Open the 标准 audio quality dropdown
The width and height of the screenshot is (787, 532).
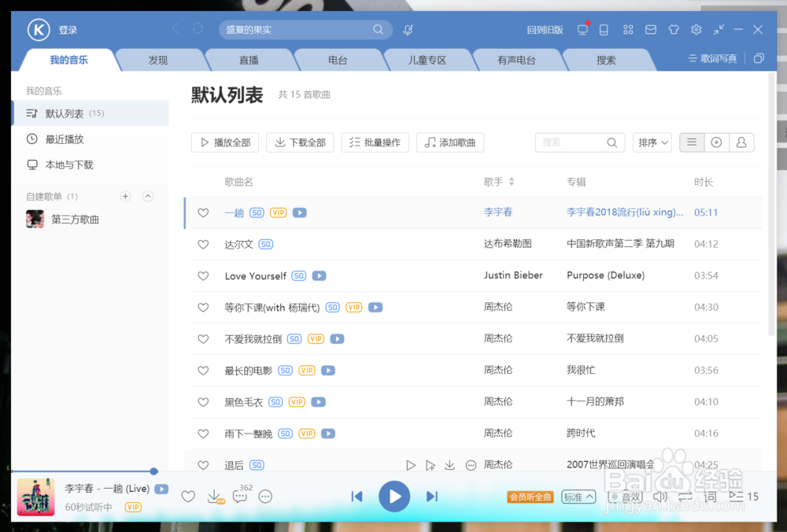pyautogui.click(x=578, y=497)
